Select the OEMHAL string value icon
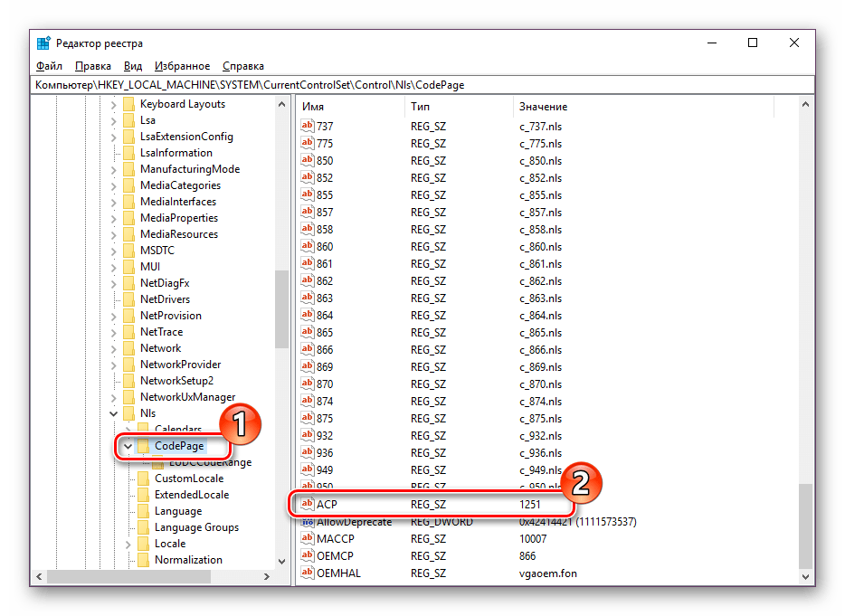Image resolution: width=845 pixels, height=616 pixels. pos(307,573)
